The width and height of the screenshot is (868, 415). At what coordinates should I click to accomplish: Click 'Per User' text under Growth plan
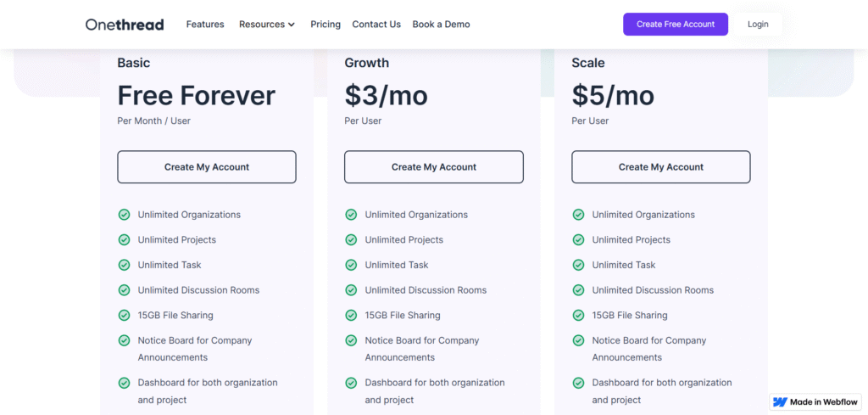coord(363,121)
